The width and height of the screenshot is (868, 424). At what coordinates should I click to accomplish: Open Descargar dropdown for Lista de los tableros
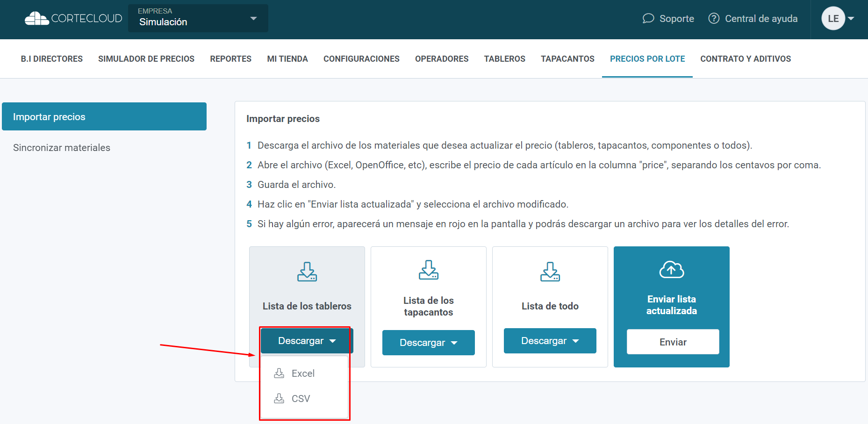[307, 341]
